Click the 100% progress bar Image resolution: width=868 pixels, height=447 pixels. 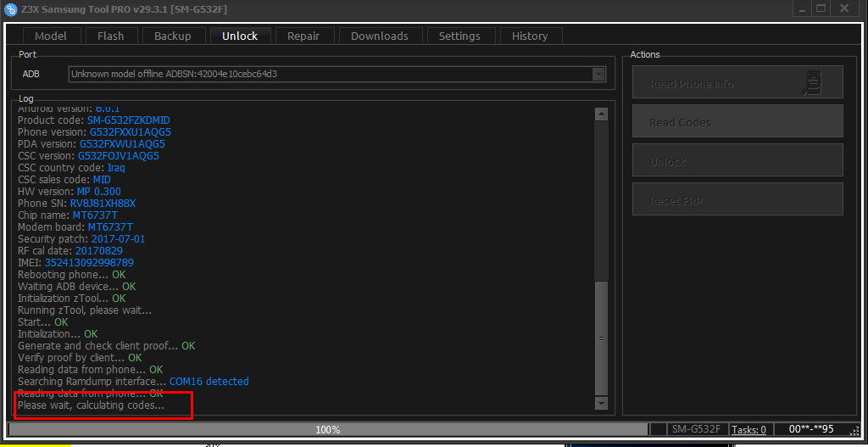tap(328, 429)
